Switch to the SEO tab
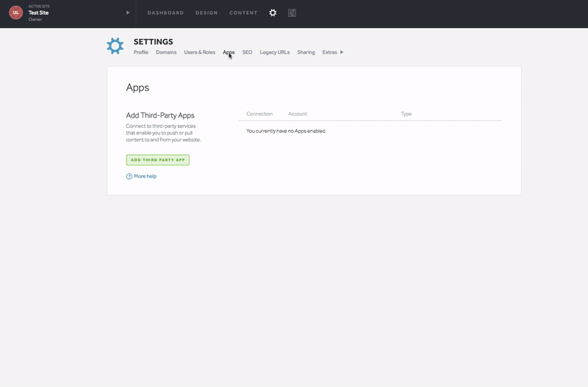The image size is (588, 387). (x=247, y=52)
